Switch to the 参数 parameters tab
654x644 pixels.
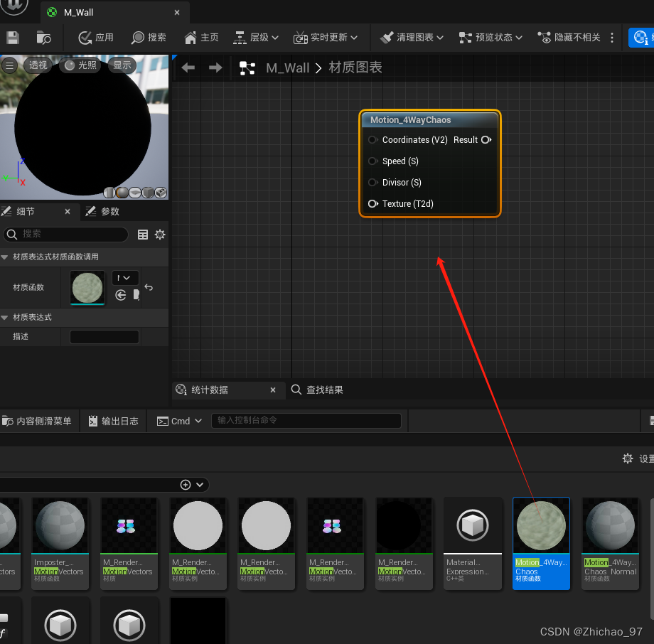coord(103,212)
